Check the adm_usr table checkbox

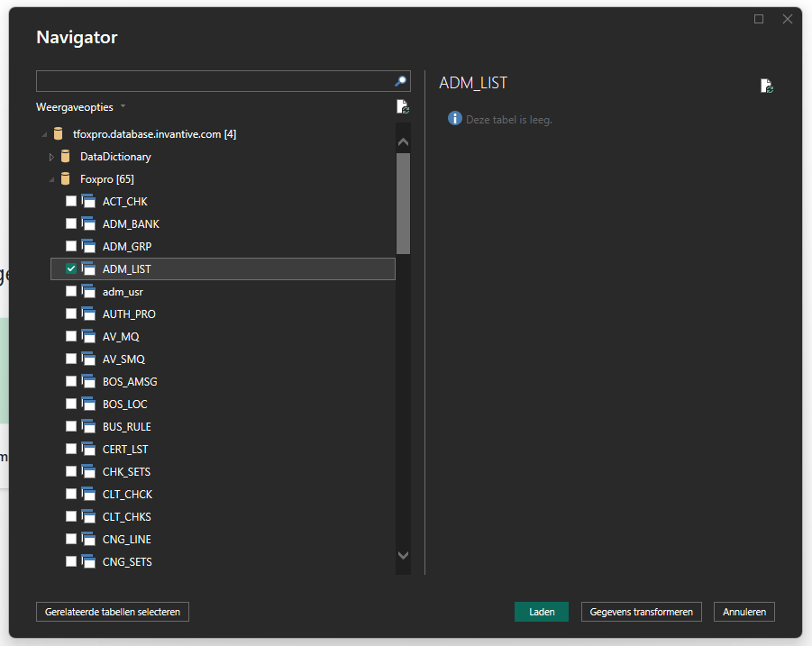(x=71, y=291)
